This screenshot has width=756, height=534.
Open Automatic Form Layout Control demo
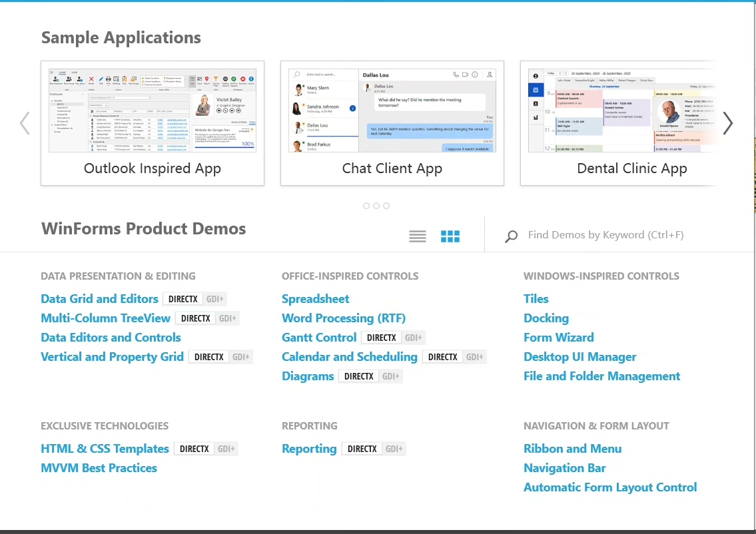610,487
